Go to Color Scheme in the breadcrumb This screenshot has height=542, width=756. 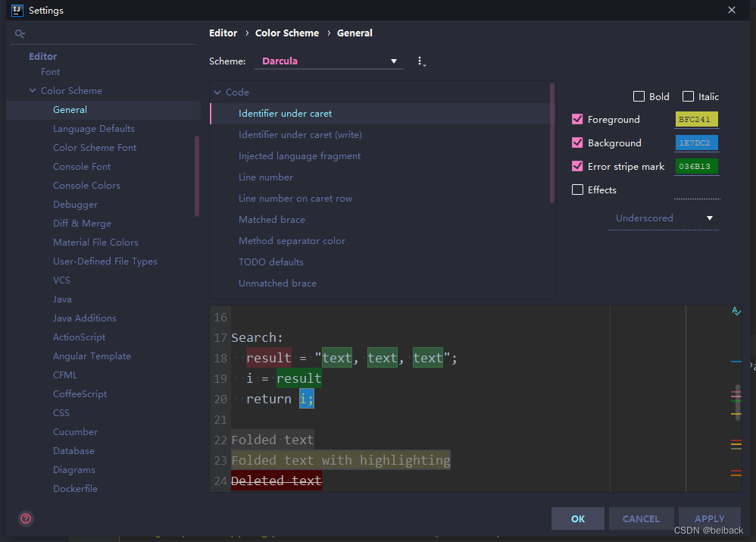pyautogui.click(x=287, y=33)
